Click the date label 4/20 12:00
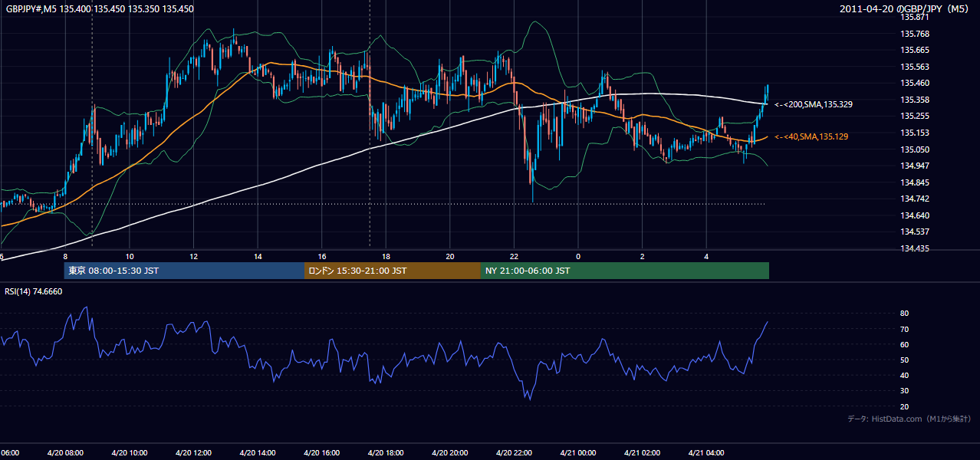This screenshot has height=460, width=980. point(193,453)
